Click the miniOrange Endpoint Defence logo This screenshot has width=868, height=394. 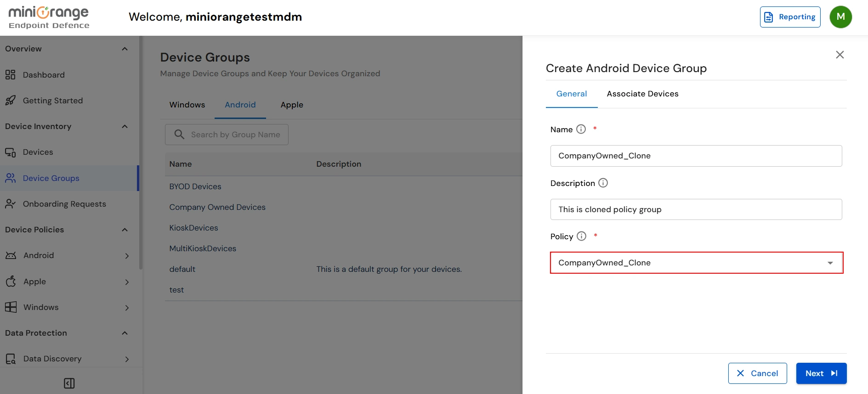point(49,17)
